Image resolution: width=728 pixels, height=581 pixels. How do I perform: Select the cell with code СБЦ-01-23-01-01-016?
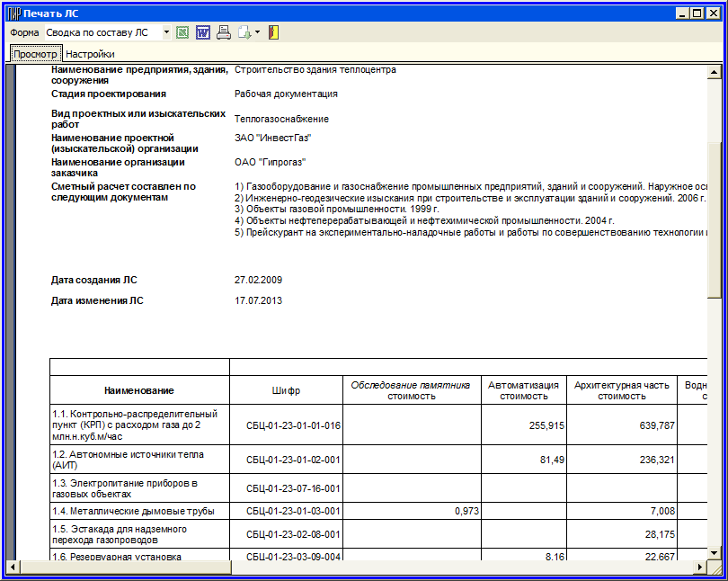point(286,425)
